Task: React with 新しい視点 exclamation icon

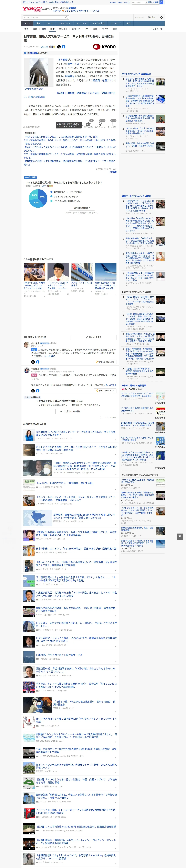Action: 112,124
